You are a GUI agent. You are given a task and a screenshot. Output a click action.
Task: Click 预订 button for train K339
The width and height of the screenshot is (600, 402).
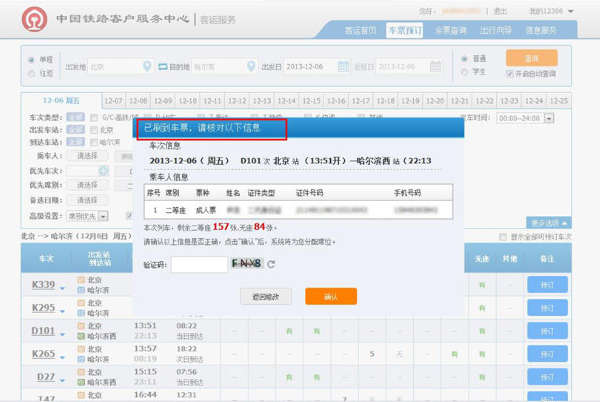tap(547, 285)
